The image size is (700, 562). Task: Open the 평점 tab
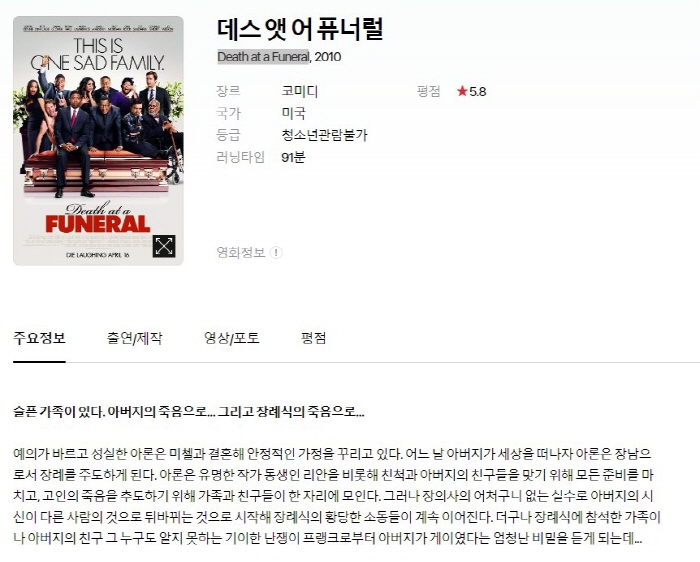tap(313, 338)
